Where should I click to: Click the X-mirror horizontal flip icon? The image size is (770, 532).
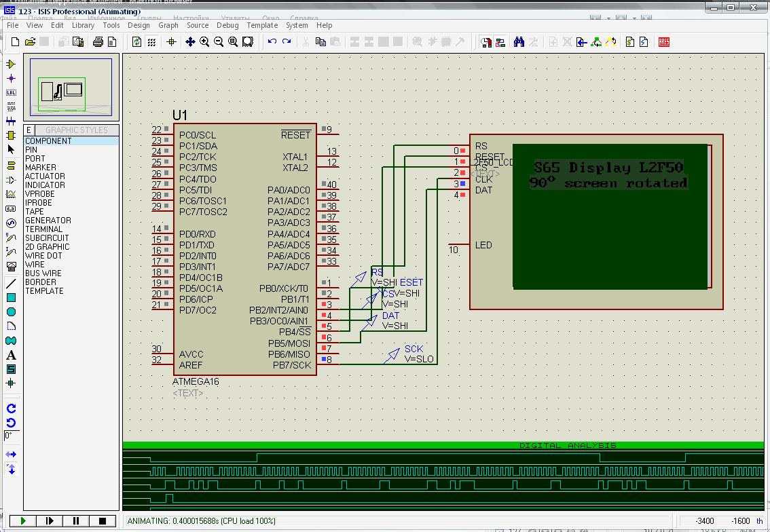11,455
